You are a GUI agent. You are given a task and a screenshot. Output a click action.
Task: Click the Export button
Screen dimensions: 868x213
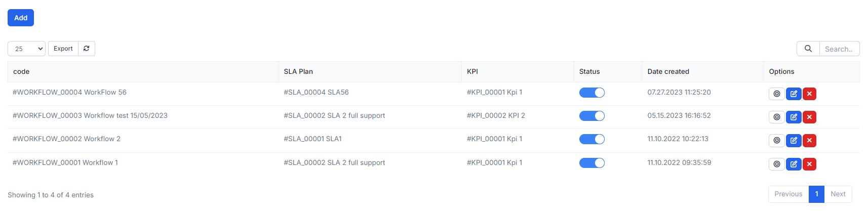click(63, 49)
